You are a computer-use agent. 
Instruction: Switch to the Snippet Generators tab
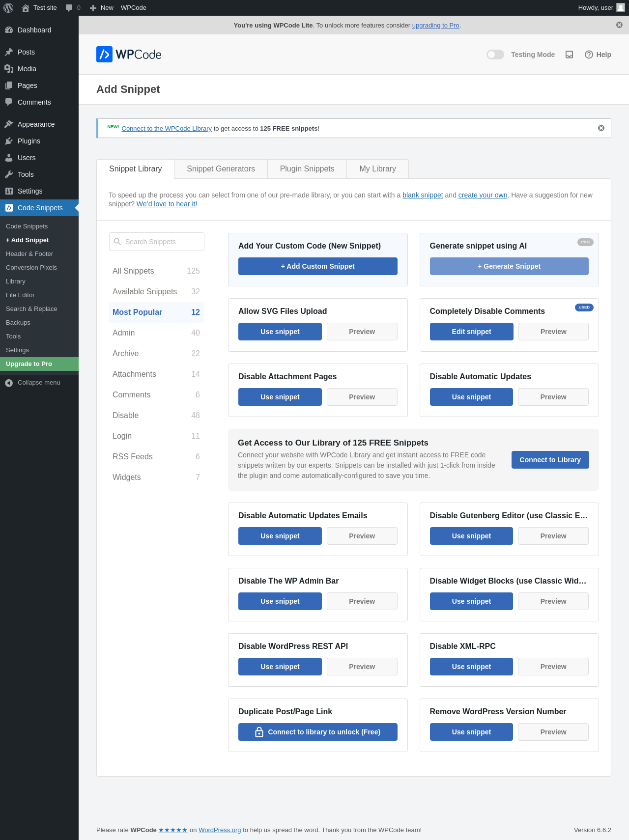221,169
